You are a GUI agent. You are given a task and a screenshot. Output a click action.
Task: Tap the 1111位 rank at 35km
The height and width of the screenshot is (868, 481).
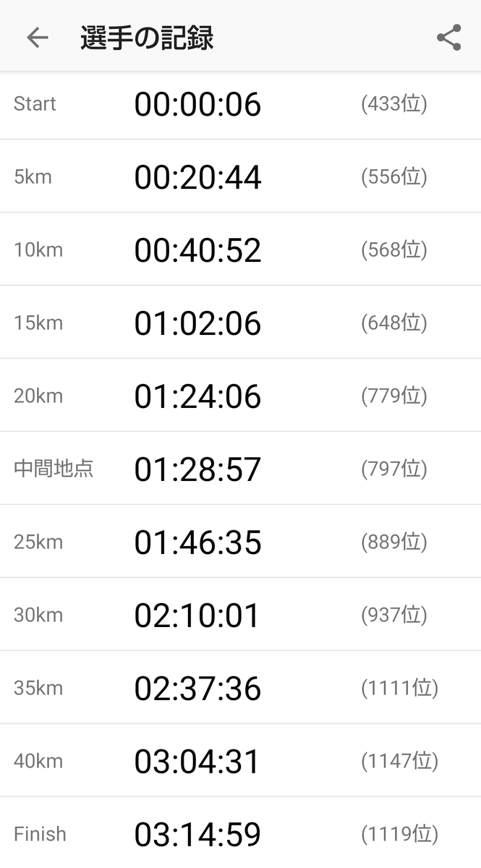coord(400,689)
